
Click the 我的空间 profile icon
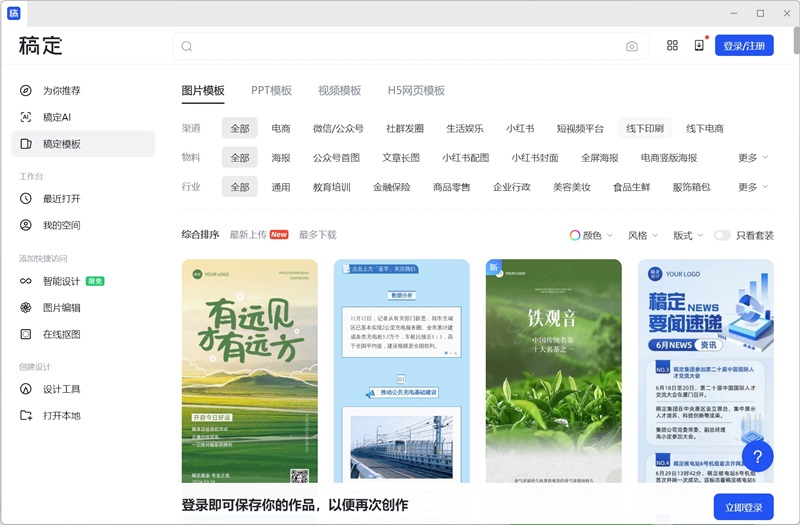[26, 225]
